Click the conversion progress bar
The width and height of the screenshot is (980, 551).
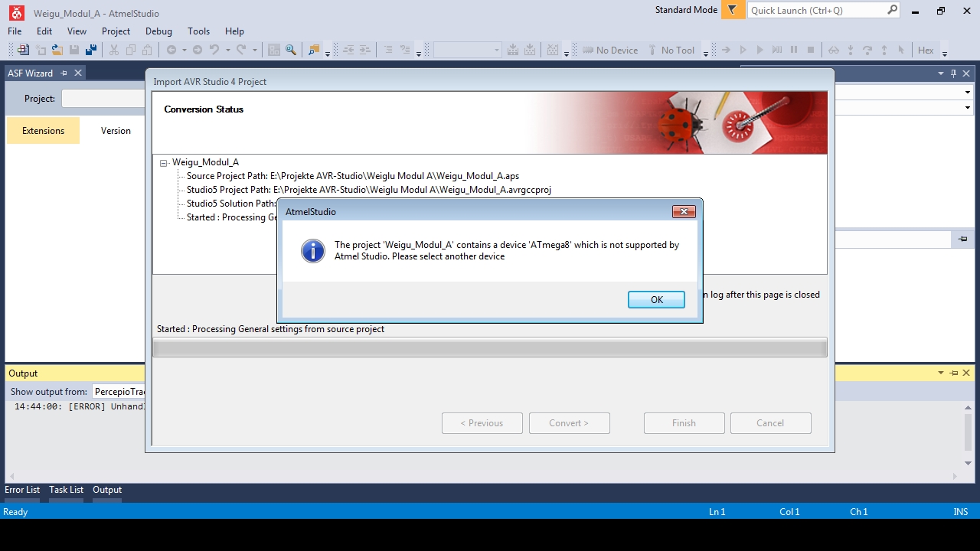(x=490, y=347)
